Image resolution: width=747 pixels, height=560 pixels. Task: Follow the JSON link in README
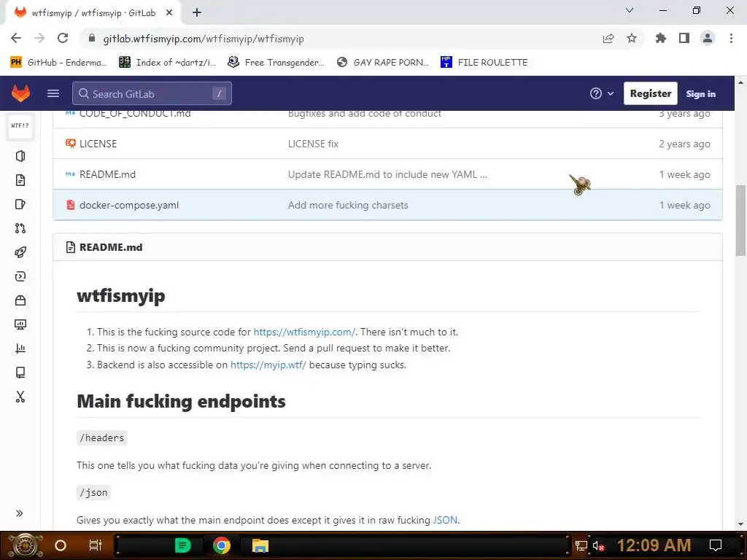(x=444, y=520)
